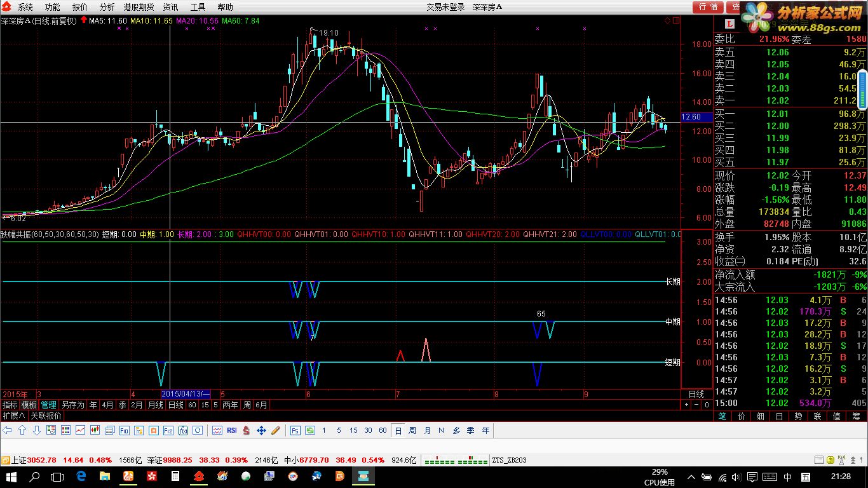Click the 筹 tab in right panel
868x488 pixels.
click(856, 416)
